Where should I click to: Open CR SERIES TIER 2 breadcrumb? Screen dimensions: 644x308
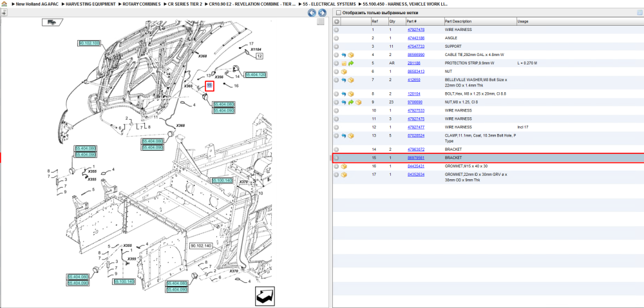point(185,4)
